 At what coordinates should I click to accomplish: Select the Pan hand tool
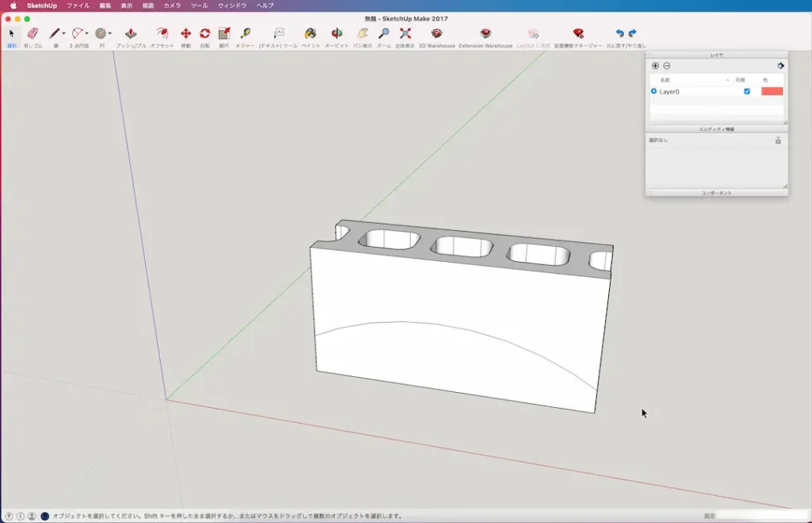tap(362, 33)
